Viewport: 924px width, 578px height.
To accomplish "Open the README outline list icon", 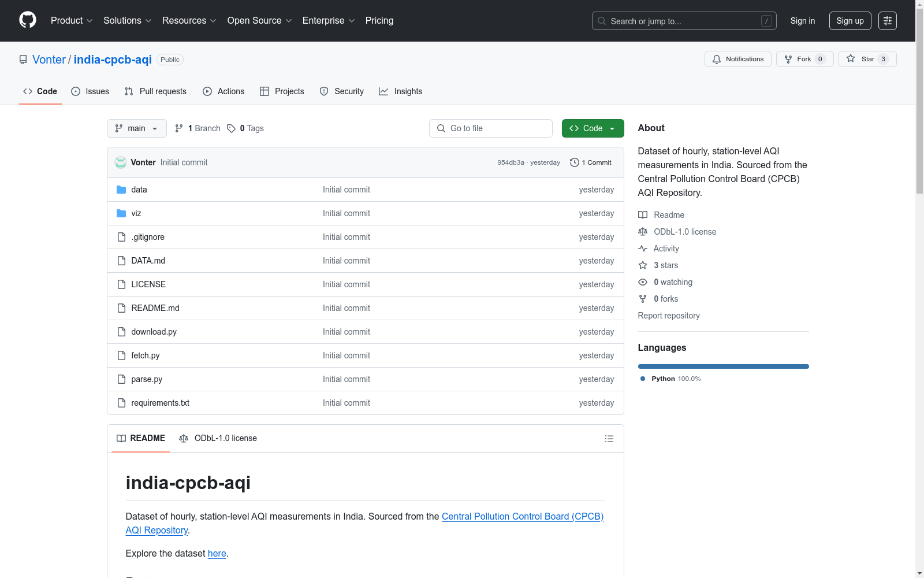I will [609, 439].
